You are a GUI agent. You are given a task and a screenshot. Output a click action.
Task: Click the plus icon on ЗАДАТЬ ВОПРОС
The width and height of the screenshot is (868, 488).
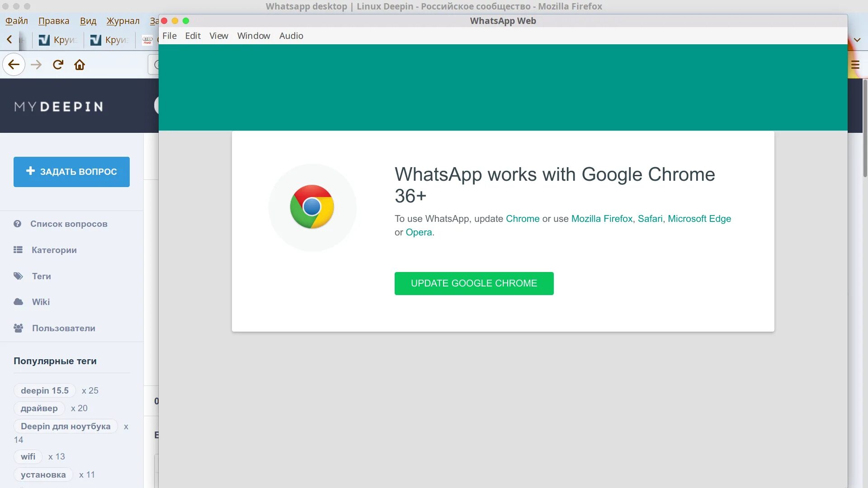click(30, 171)
